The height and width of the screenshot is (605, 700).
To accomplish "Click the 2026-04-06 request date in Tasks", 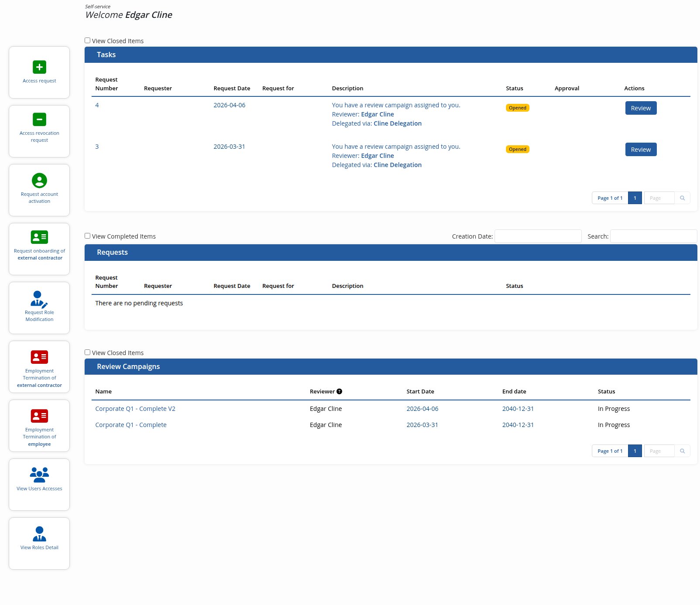I will pyautogui.click(x=229, y=105).
